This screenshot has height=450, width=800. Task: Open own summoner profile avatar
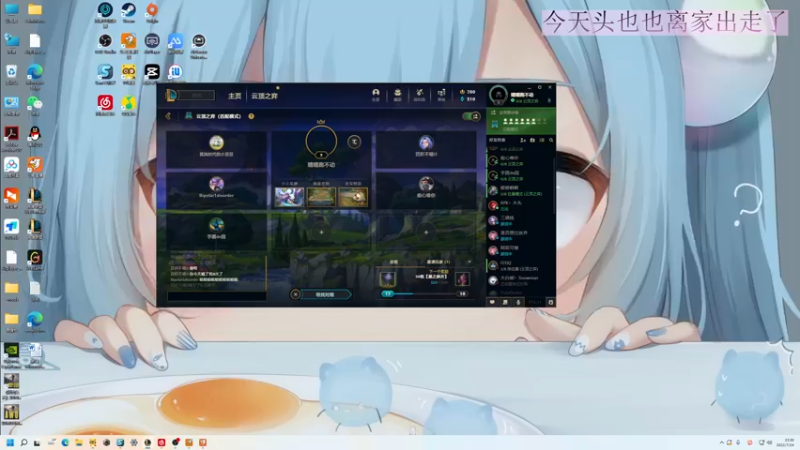click(498, 95)
